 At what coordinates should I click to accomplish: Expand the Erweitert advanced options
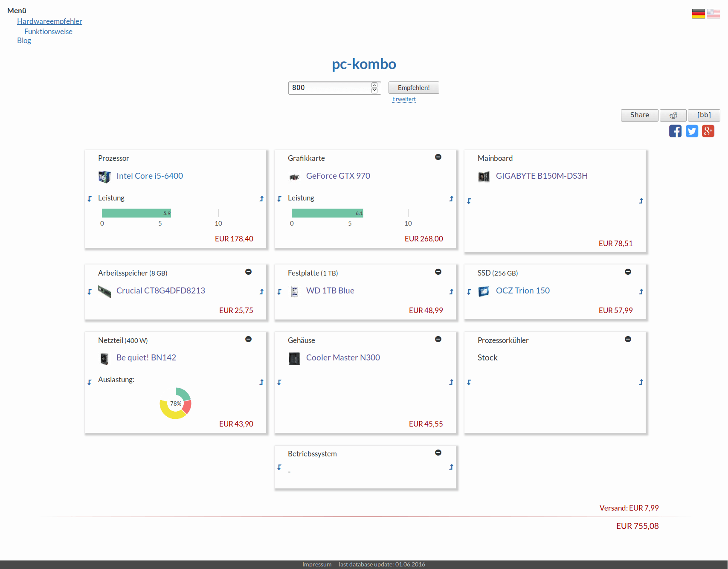pyautogui.click(x=404, y=99)
